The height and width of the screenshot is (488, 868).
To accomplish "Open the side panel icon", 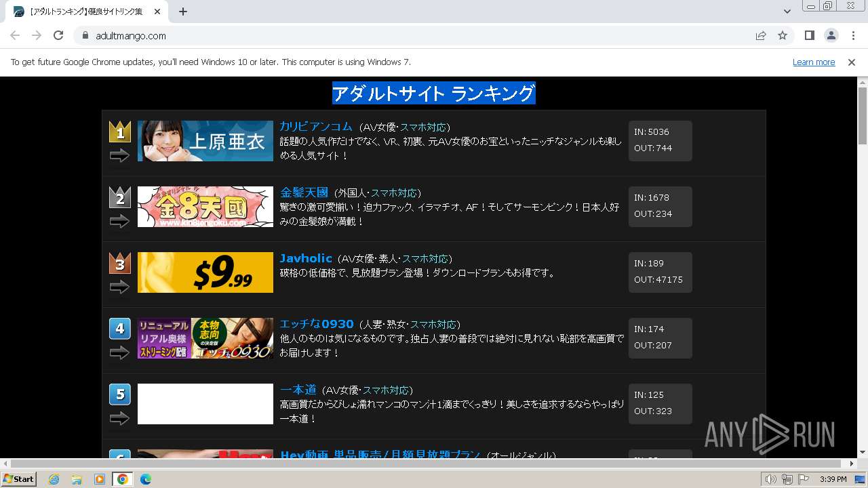I will pos(809,35).
